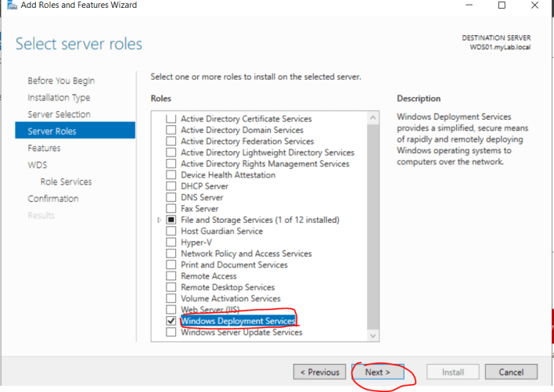Click scroll up arrow in Roles list
554x392 pixels.
click(x=372, y=117)
